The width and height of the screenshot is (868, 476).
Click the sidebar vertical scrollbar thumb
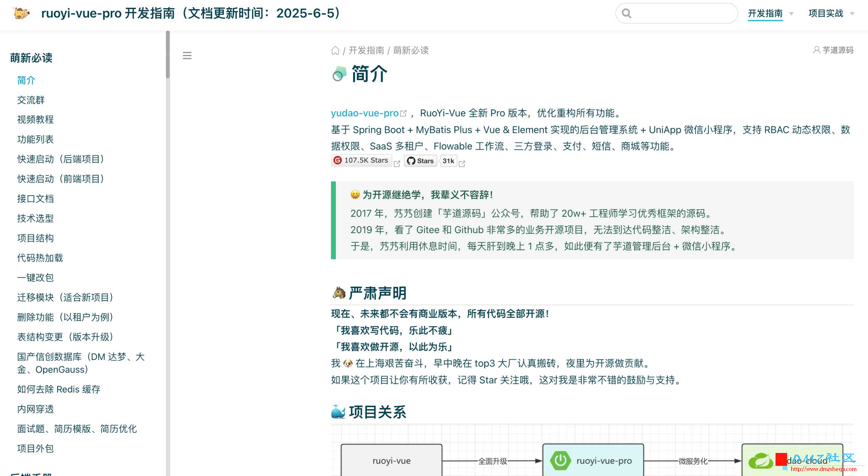[168, 54]
